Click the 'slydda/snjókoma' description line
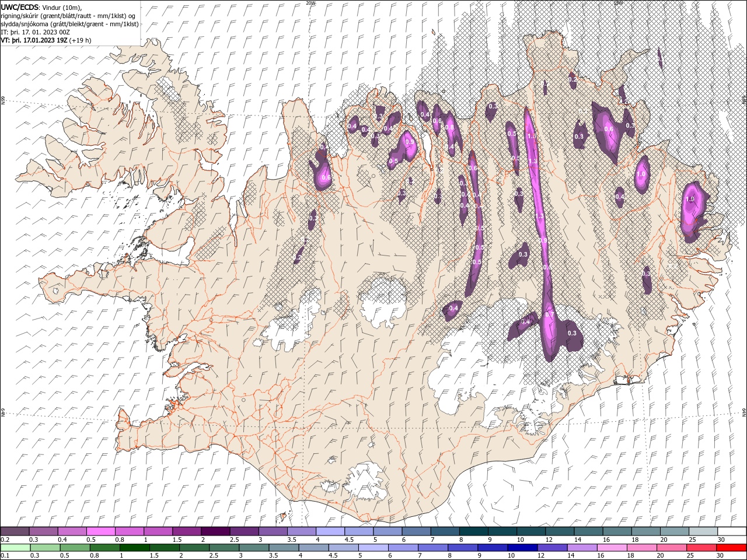Viewport: 747px width, 560px height. pyautogui.click(x=70, y=23)
